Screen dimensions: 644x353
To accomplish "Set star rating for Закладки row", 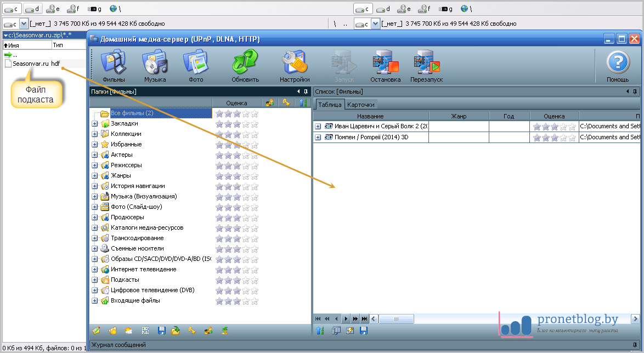I will [236, 124].
